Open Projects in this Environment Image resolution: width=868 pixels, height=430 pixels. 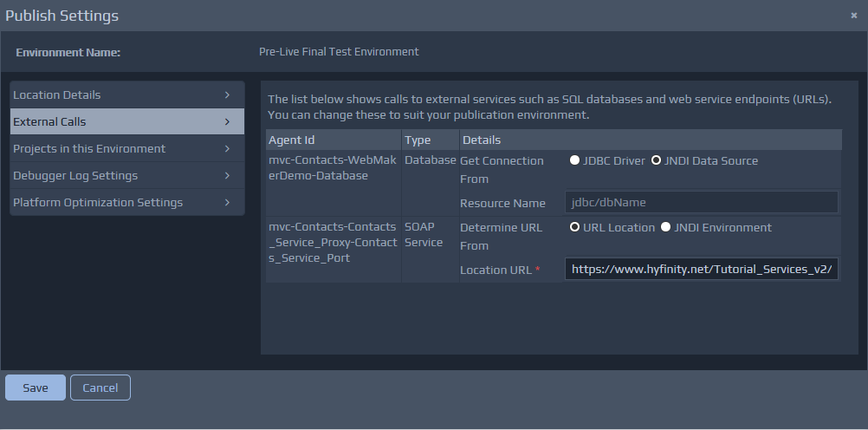click(x=89, y=148)
